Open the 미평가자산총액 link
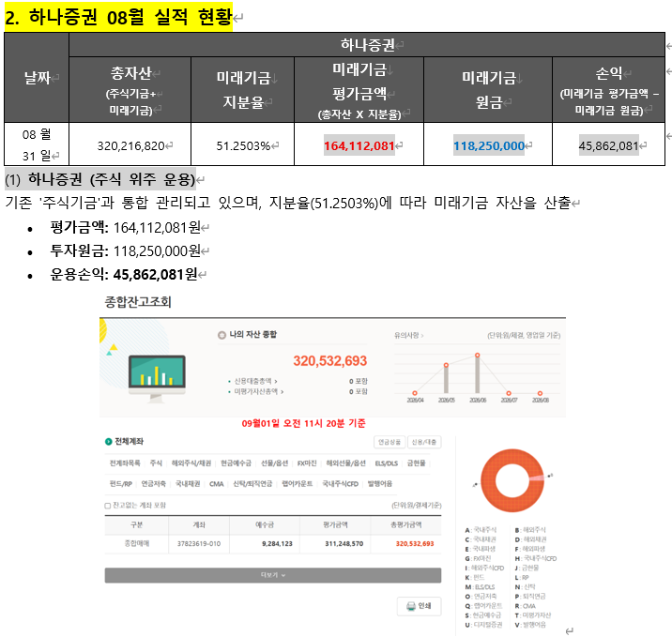The width and height of the screenshot is (672, 637). (259, 391)
